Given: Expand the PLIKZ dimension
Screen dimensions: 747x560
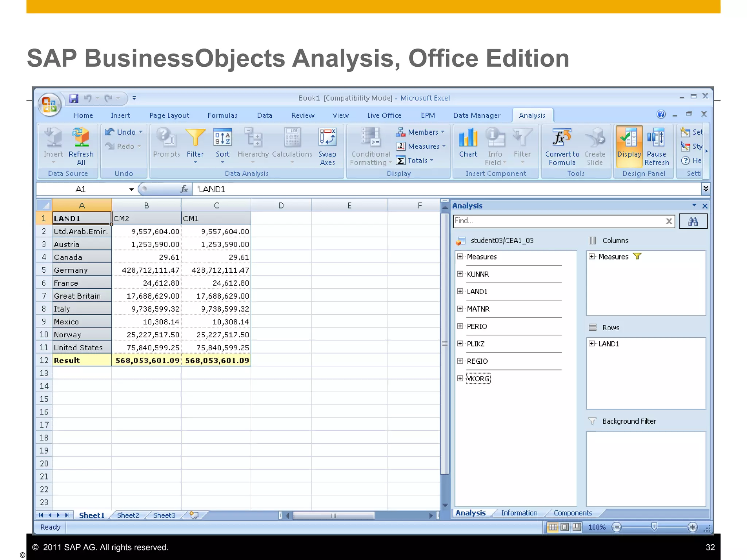Looking at the screenshot, I should (x=460, y=343).
